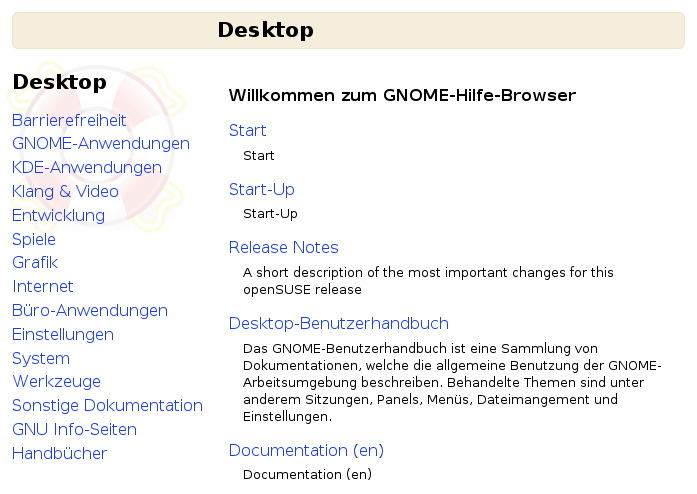Click the Grafik link

35,262
